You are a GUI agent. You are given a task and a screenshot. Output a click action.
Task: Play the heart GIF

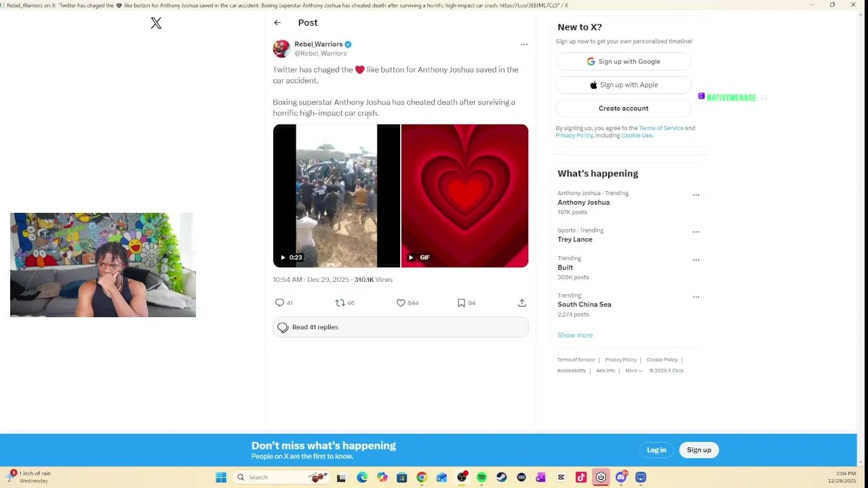click(x=465, y=196)
